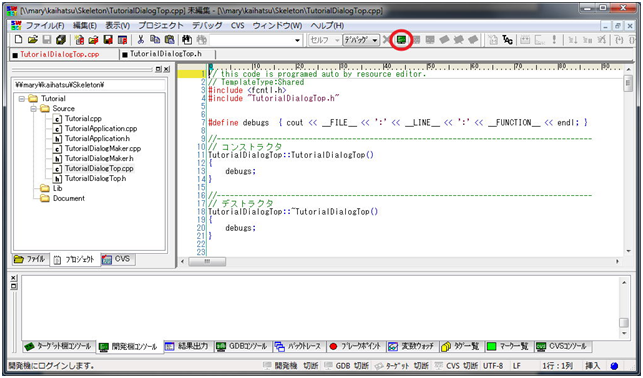The height and width of the screenshot is (378, 643).
Task: Click the blue indicator in status bar
Action: pyautogui.click(x=614, y=366)
